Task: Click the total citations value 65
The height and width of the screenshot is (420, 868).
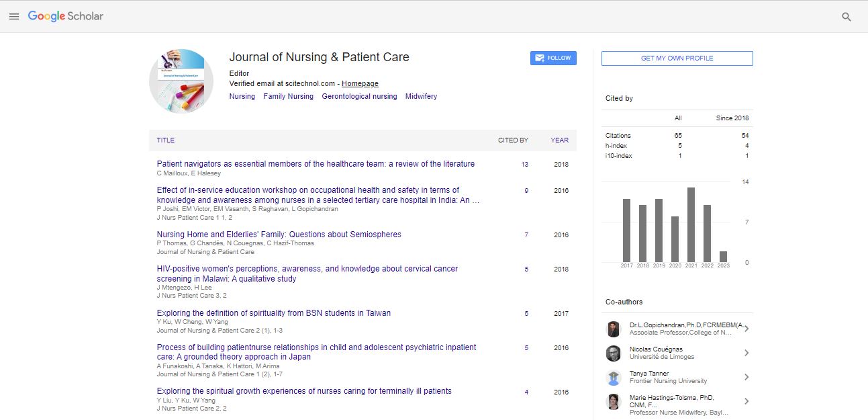Action: (x=678, y=136)
